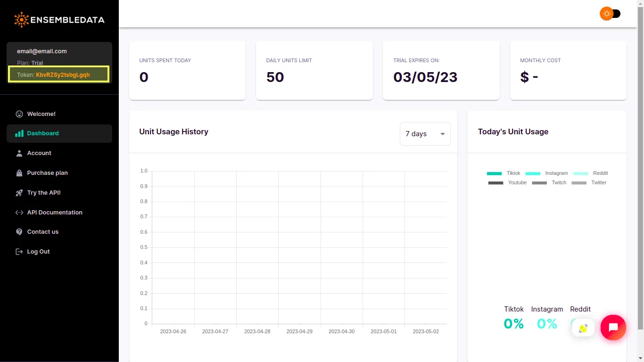
Task: Click the smiley Welcome icon in sidebar
Action: coord(19,114)
